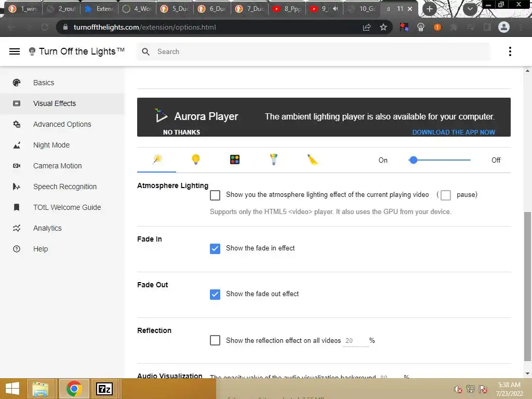Click the Chrome taskbar icon
Screen dimensions: 532x399
click(74, 389)
